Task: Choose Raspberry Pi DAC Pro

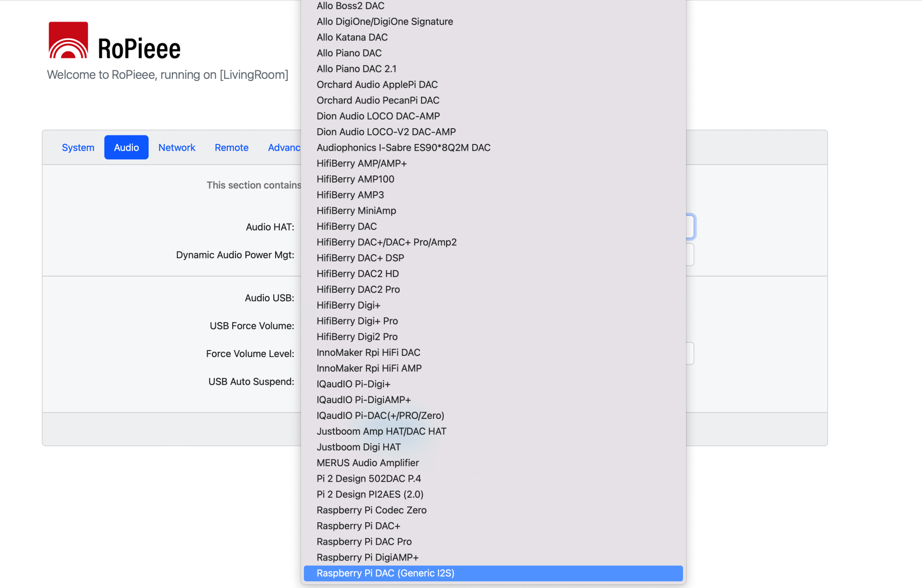Action: tap(493, 541)
